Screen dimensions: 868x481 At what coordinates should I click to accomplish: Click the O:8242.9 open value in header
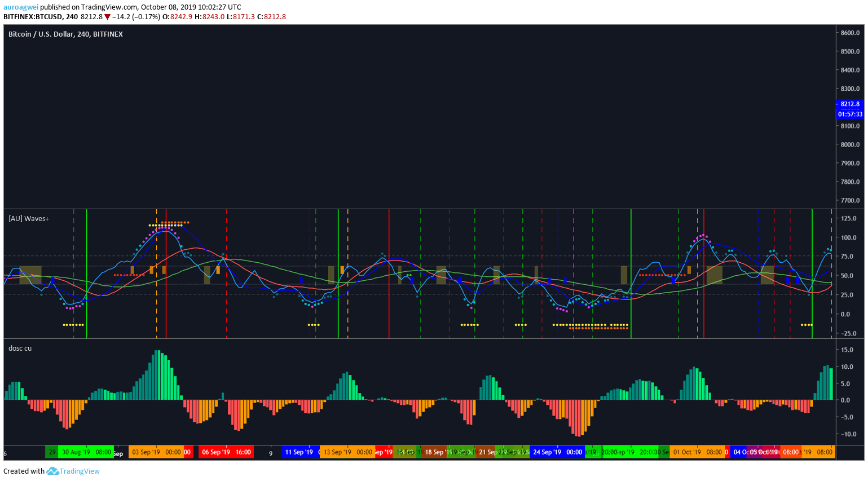pos(177,17)
